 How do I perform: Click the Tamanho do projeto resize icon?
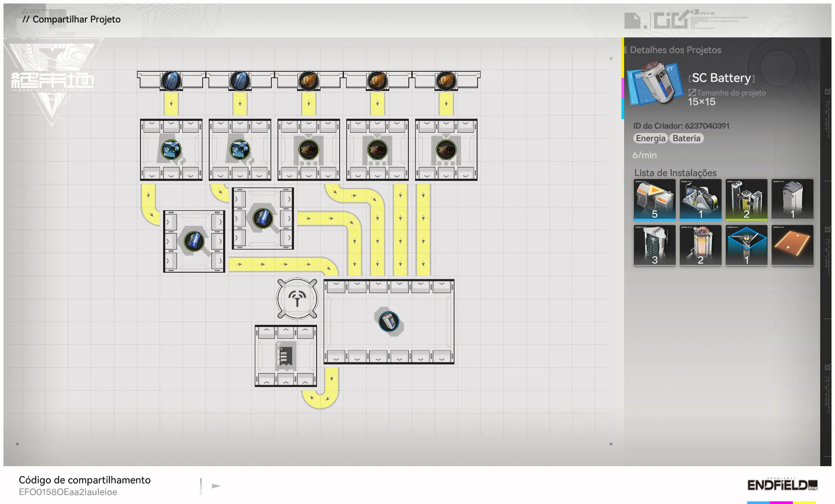pos(692,93)
